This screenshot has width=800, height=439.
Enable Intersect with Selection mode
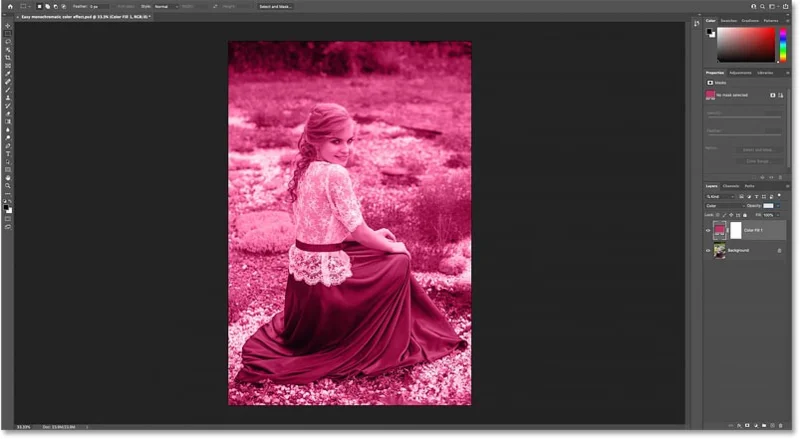64,7
